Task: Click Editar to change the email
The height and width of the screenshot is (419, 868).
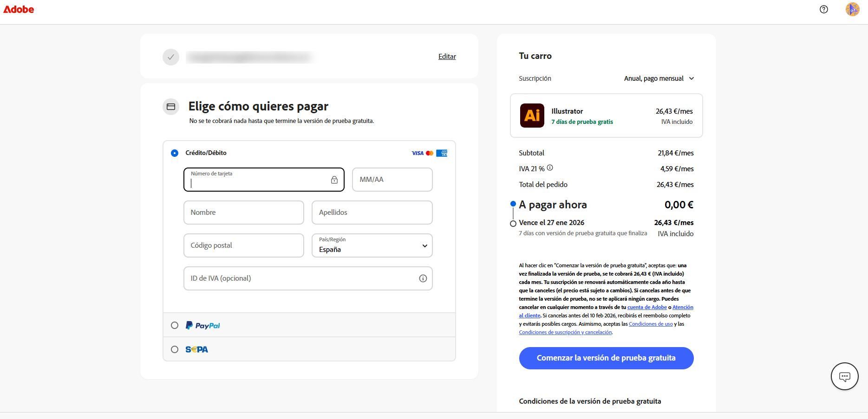Action: 447,57
